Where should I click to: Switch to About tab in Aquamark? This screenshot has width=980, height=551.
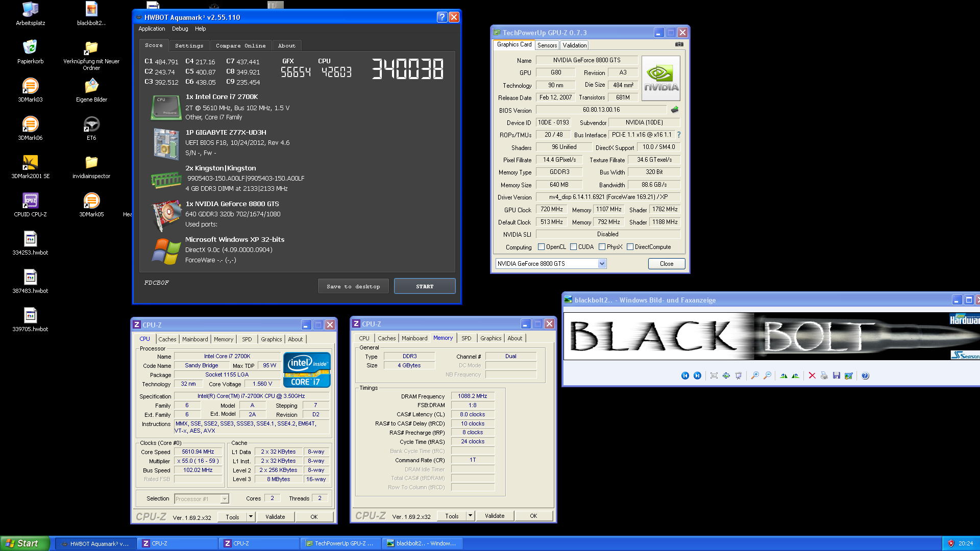286,45
